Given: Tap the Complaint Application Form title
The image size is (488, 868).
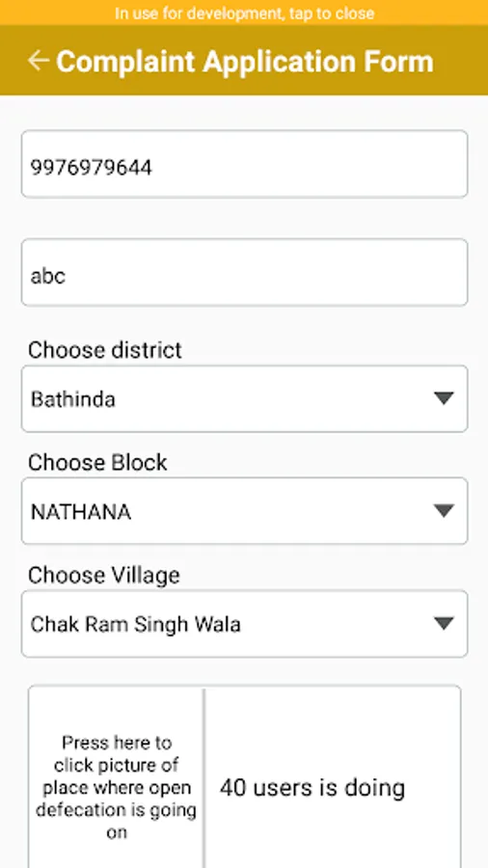Looking at the screenshot, I should tap(245, 61).
